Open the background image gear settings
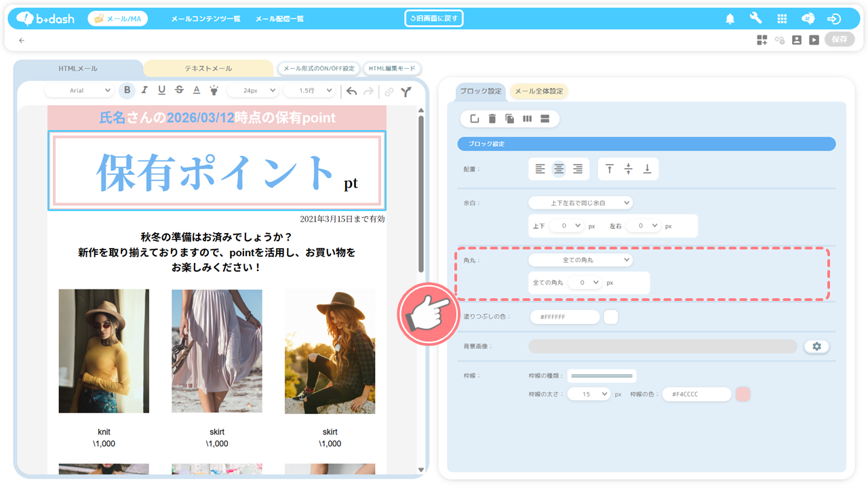This screenshot has height=488, width=868. click(x=816, y=346)
